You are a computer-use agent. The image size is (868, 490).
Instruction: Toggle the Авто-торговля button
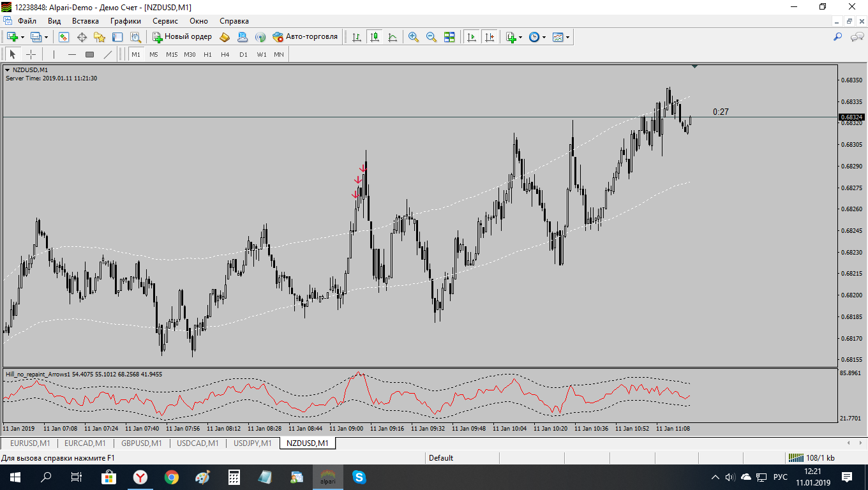pos(305,37)
